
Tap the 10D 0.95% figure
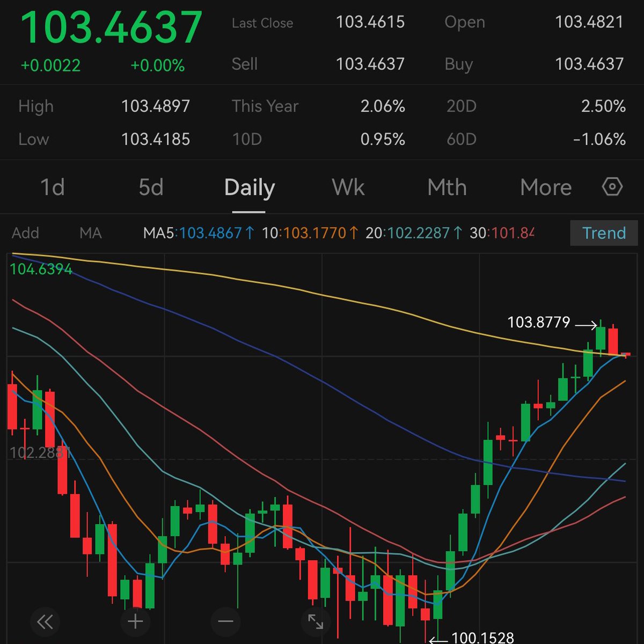pos(383,139)
